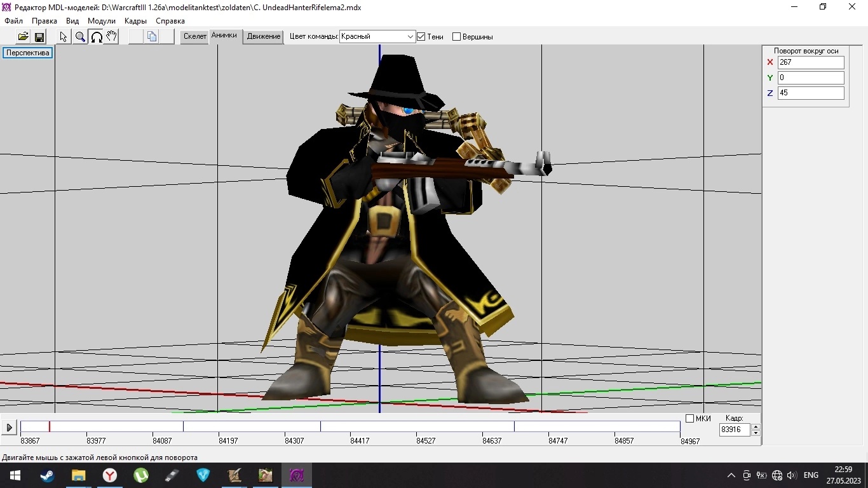Open uTorrent from the taskbar

click(140, 475)
